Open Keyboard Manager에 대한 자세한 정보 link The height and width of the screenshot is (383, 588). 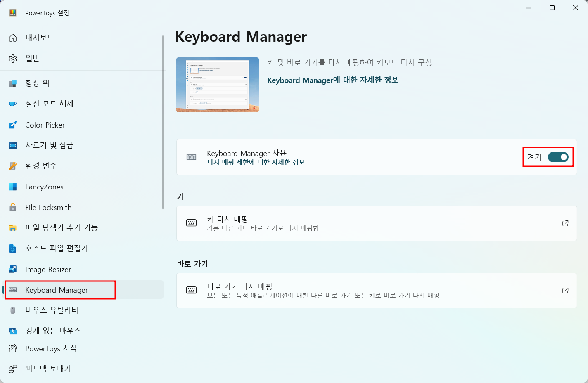[x=333, y=80]
